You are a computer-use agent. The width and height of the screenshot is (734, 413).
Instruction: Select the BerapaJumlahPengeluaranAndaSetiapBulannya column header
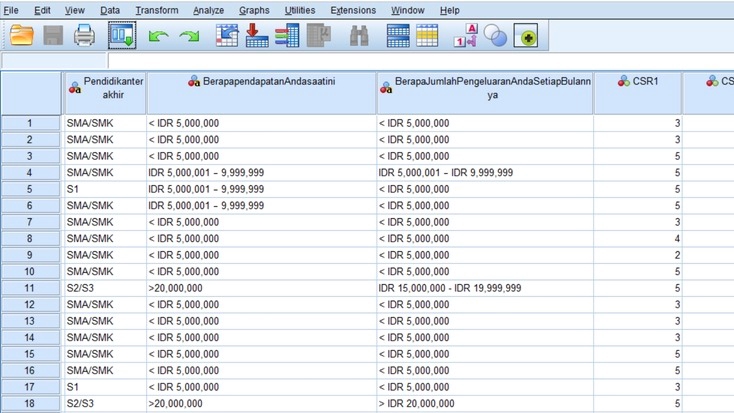pos(485,93)
